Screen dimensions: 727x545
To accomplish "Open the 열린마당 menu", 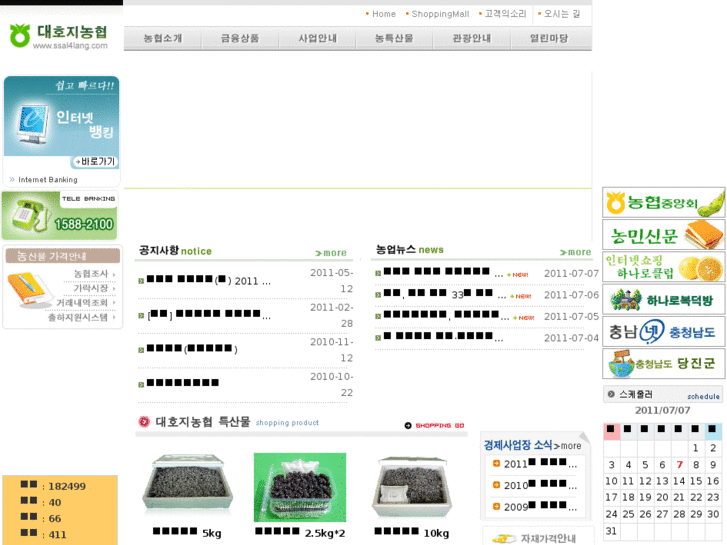I will tap(549, 38).
